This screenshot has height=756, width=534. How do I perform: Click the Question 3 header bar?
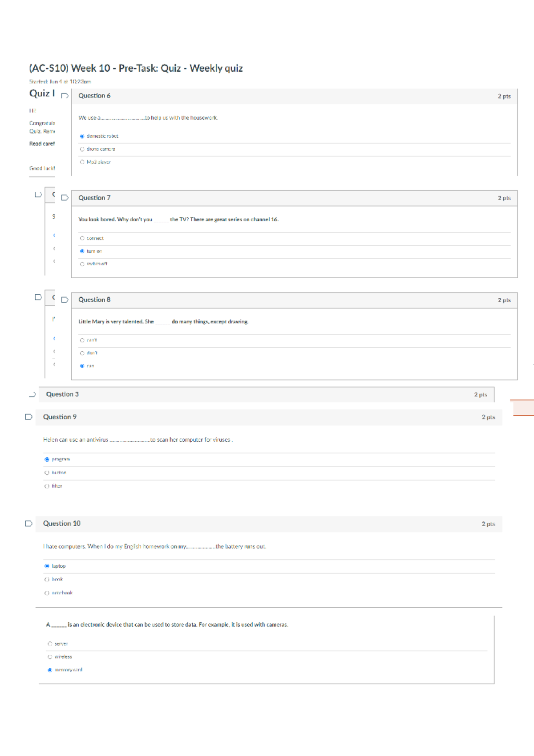click(x=266, y=394)
